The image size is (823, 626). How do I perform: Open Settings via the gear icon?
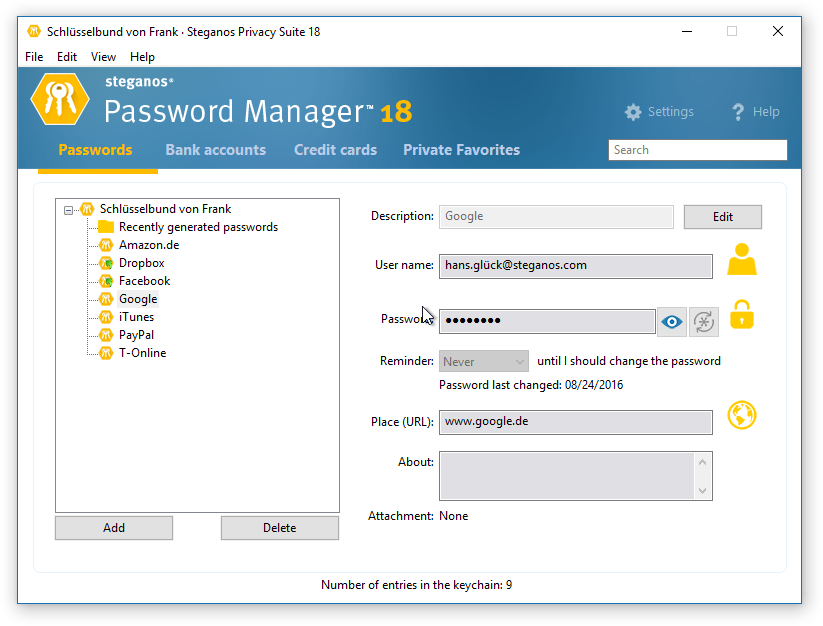(x=633, y=112)
